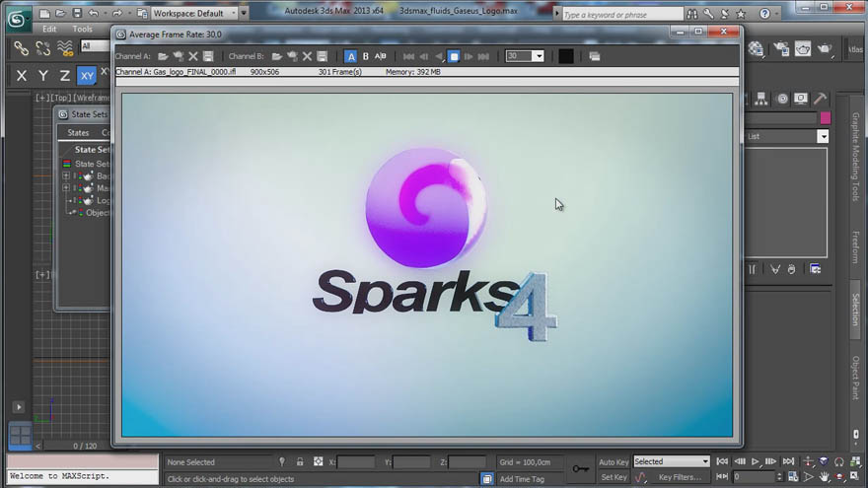This screenshot has height=488, width=868.
Task: Go to start in main timeline controls
Action: [x=722, y=461]
